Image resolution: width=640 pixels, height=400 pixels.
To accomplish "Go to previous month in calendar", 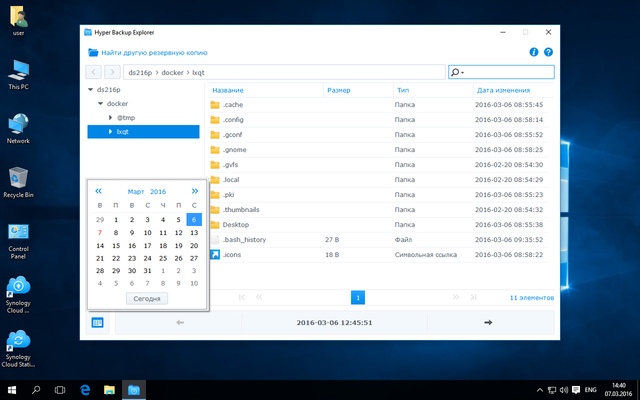I will pyautogui.click(x=98, y=190).
